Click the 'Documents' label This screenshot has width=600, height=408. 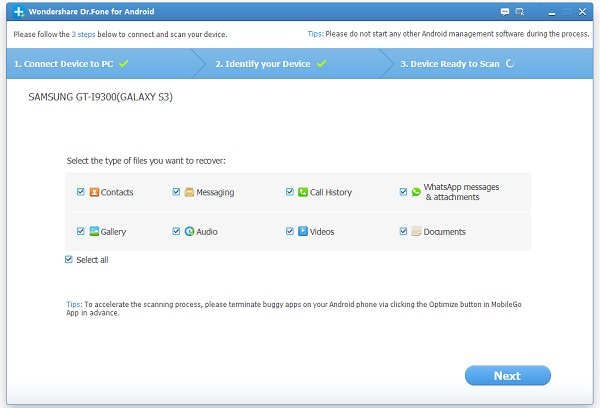pyautogui.click(x=445, y=232)
